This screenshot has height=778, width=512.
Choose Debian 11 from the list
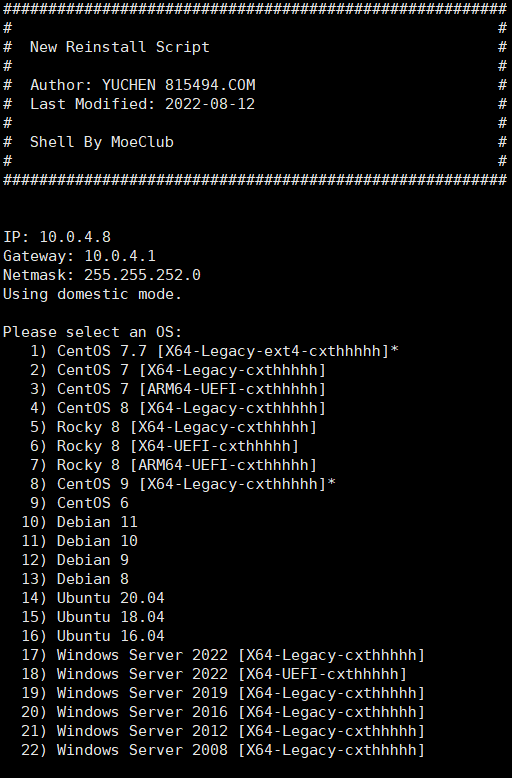pyautogui.click(x=79, y=522)
